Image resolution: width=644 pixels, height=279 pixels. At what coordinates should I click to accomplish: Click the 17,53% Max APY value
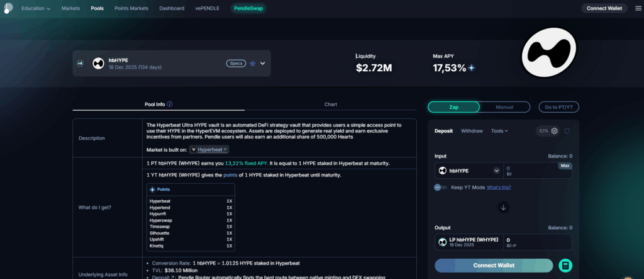(449, 68)
